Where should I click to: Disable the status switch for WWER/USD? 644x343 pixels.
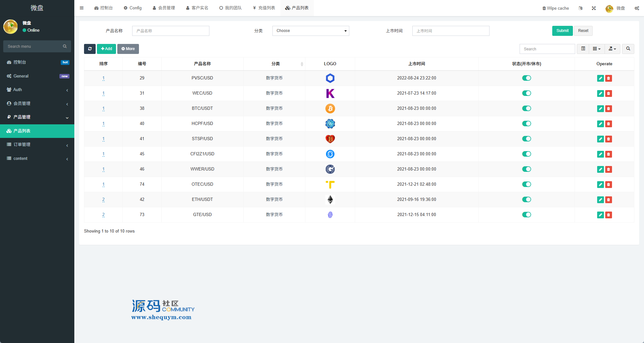[x=526, y=169]
